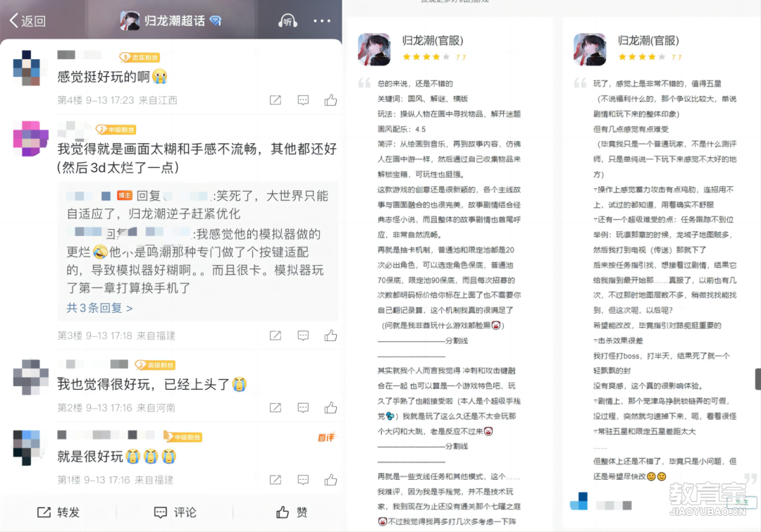Tap 归龙潮(官服) title in second review card
Screen dimensions: 761x532
click(x=648, y=40)
